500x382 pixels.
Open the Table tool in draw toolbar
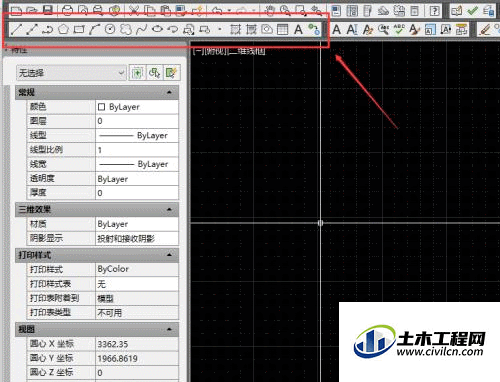coord(283,29)
